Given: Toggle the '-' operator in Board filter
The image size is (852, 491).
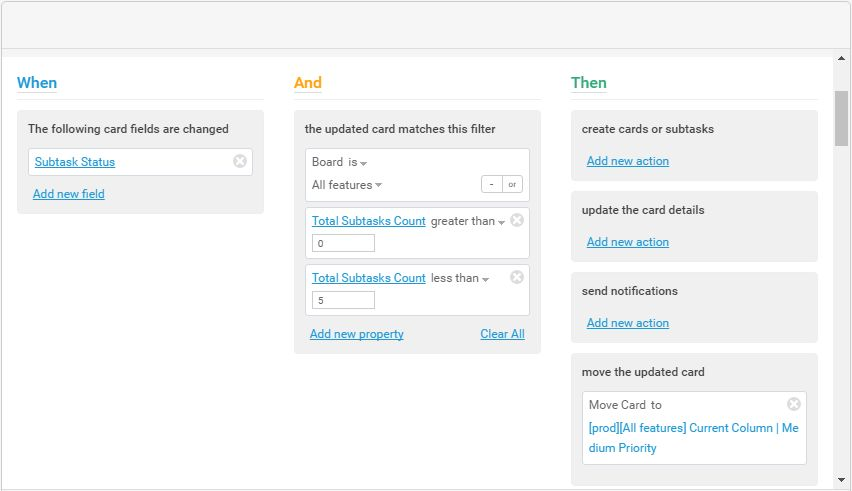Looking at the screenshot, I should (x=491, y=184).
